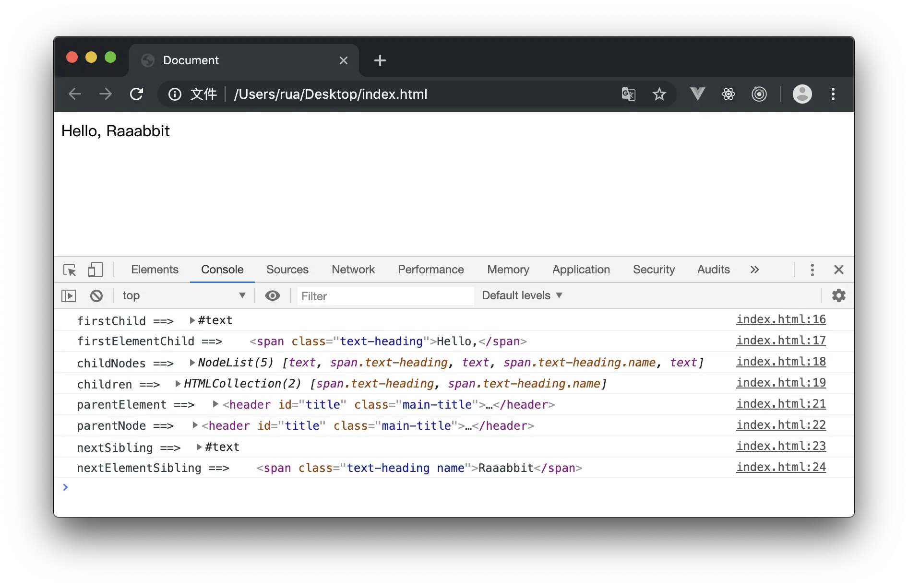908x588 pixels.
Task: Switch to the Network tab
Action: coord(353,270)
